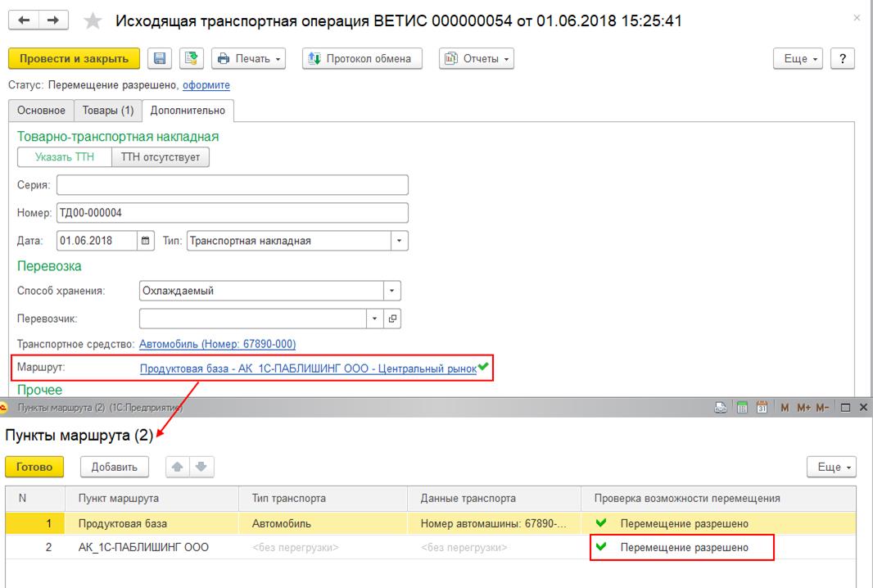Expand the Тип document type dropdown
873x588 pixels.
pyautogui.click(x=399, y=241)
